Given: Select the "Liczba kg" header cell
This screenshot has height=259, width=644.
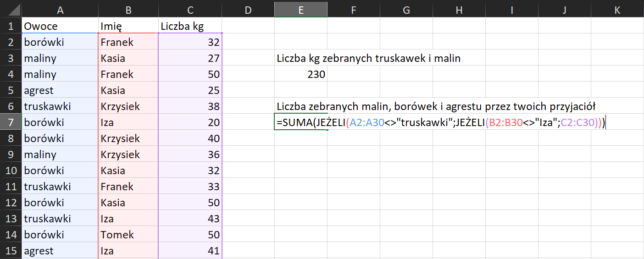Looking at the screenshot, I should pos(190,27).
